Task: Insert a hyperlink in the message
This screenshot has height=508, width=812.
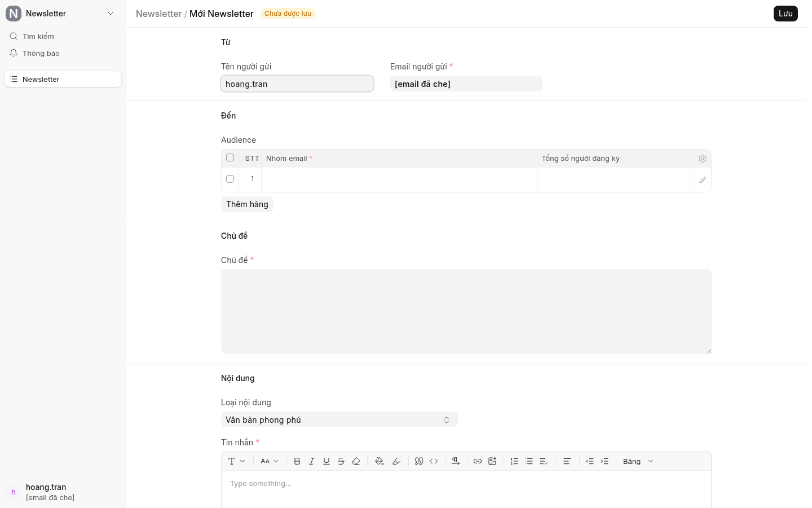Action: (478, 461)
